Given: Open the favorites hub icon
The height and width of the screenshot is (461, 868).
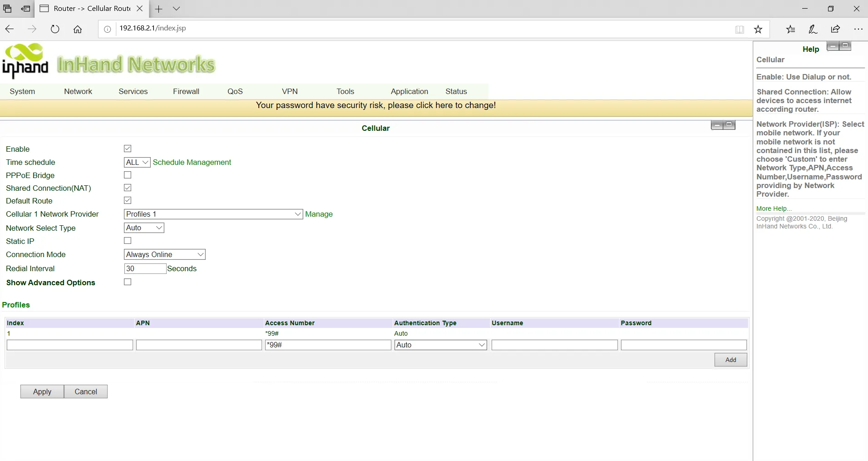Looking at the screenshot, I should (x=790, y=29).
